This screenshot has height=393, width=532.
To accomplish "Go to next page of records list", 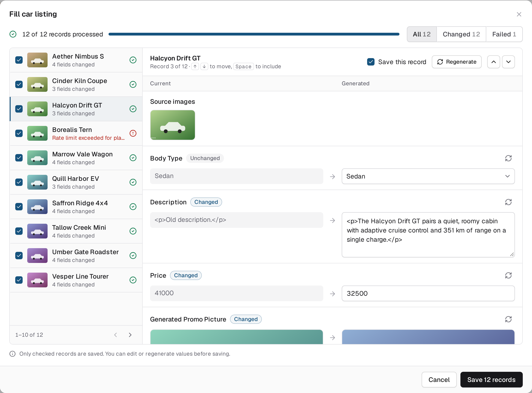I will click(130, 335).
